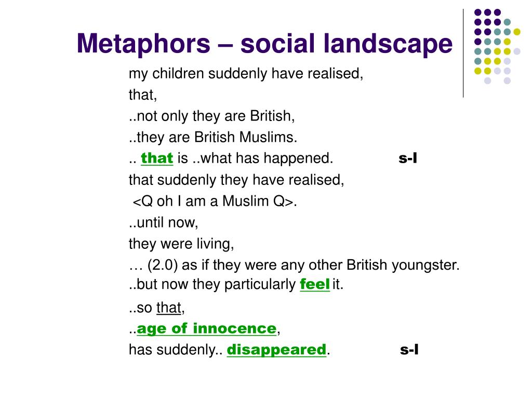
Task: Click the 'age of innocence' underlined phrase
Action: [207, 328]
